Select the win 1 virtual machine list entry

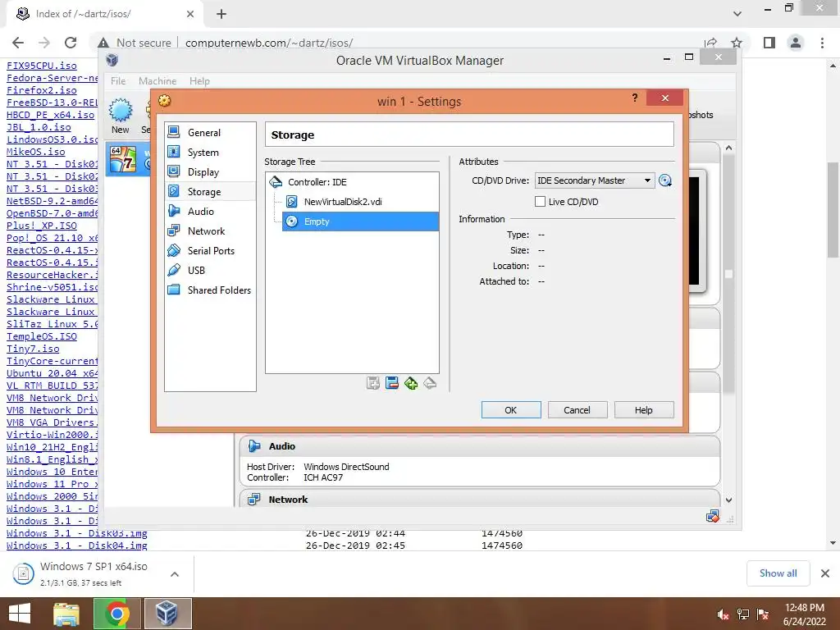pyautogui.click(x=129, y=159)
